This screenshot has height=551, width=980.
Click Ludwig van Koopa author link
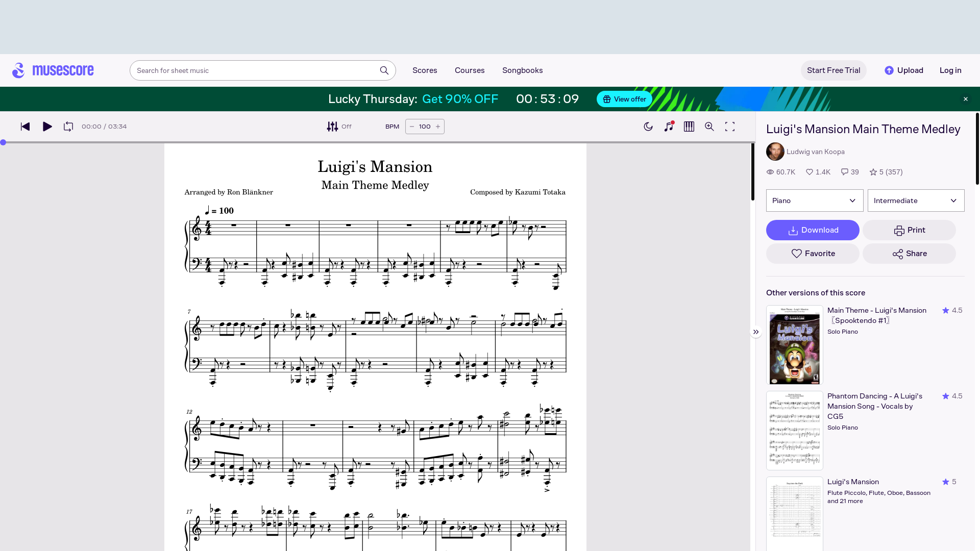pyautogui.click(x=816, y=152)
